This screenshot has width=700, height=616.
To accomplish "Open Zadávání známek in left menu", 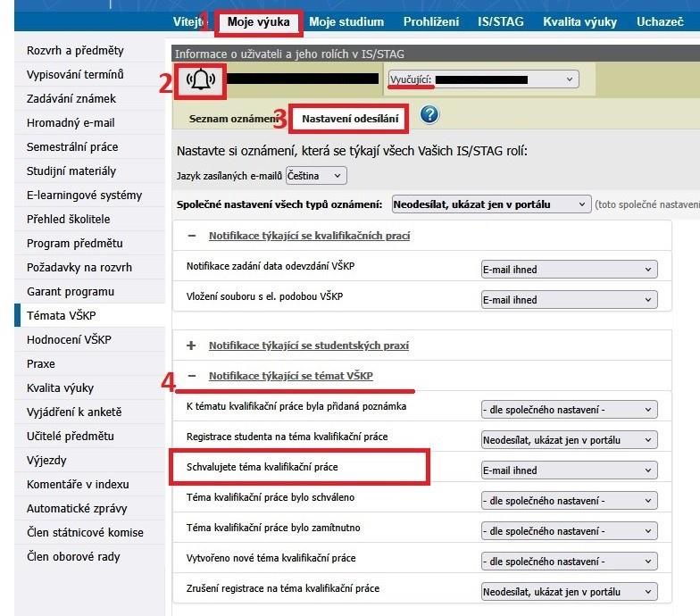I will click(x=71, y=98).
